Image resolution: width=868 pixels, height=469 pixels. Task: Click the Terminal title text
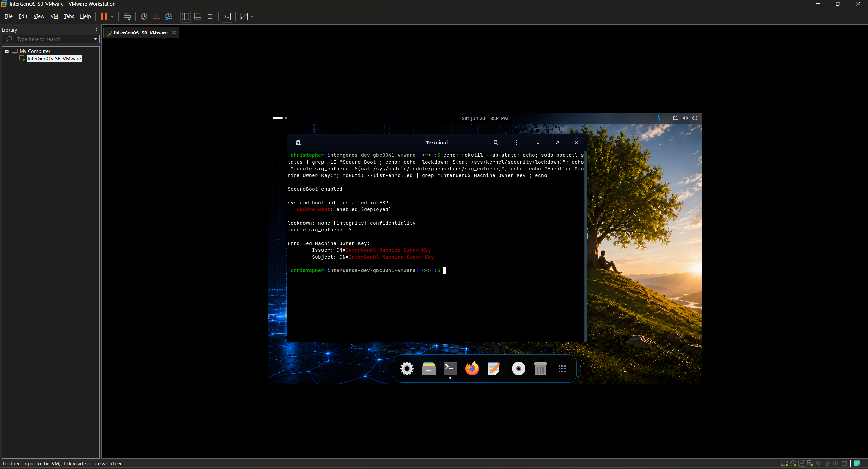click(x=437, y=143)
